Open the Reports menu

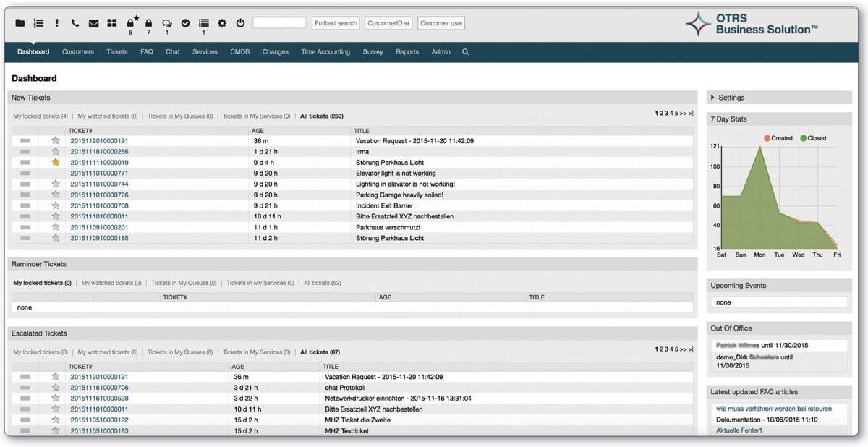tap(407, 52)
